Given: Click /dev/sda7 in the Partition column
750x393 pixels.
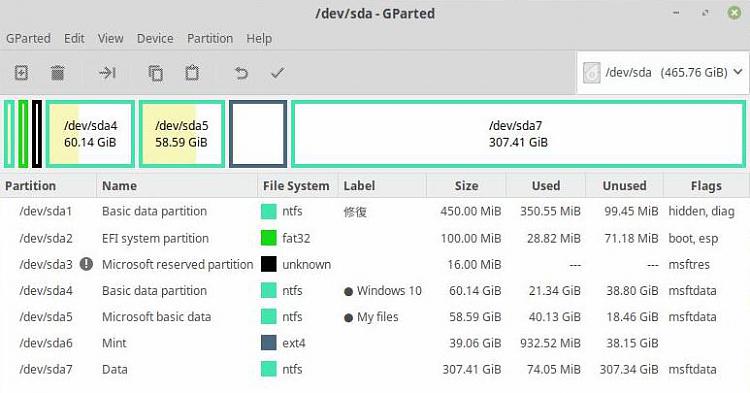Looking at the screenshot, I should click(x=46, y=370).
